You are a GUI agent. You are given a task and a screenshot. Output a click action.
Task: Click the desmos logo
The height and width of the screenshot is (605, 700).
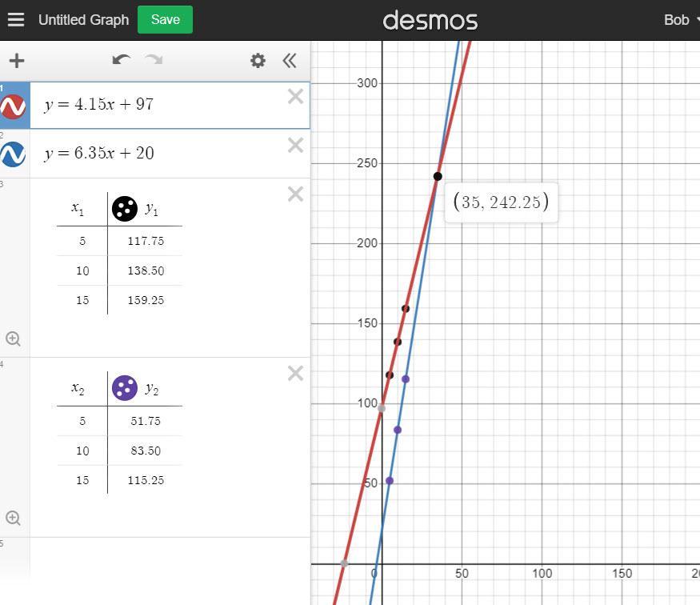click(x=430, y=21)
